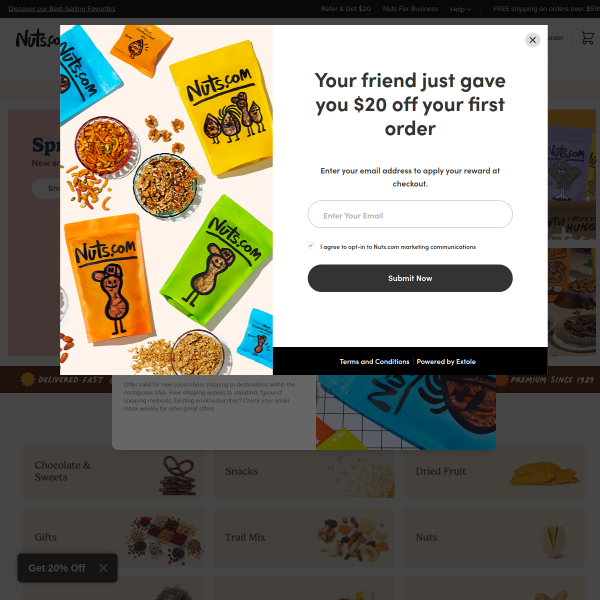This screenshot has height=600, width=600.
Task: Select the Snacks category tile
Action: (x=303, y=472)
